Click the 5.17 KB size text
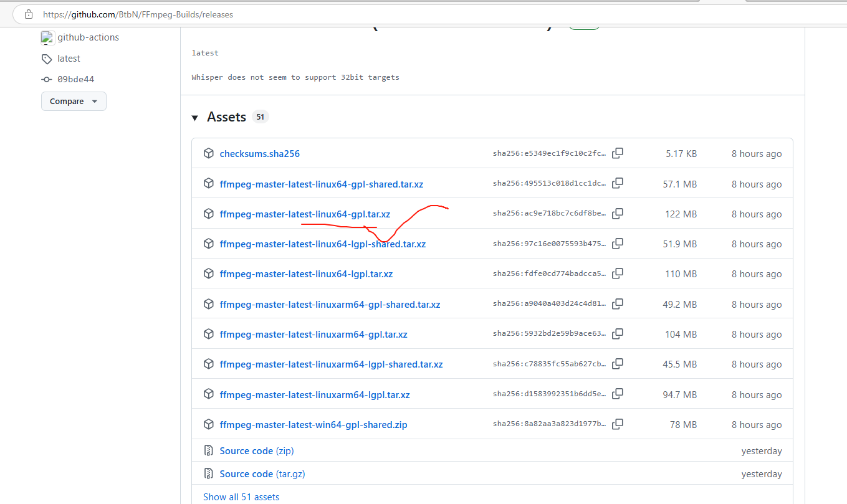This screenshot has height=504, width=847. pyautogui.click(x=681, y=154)
